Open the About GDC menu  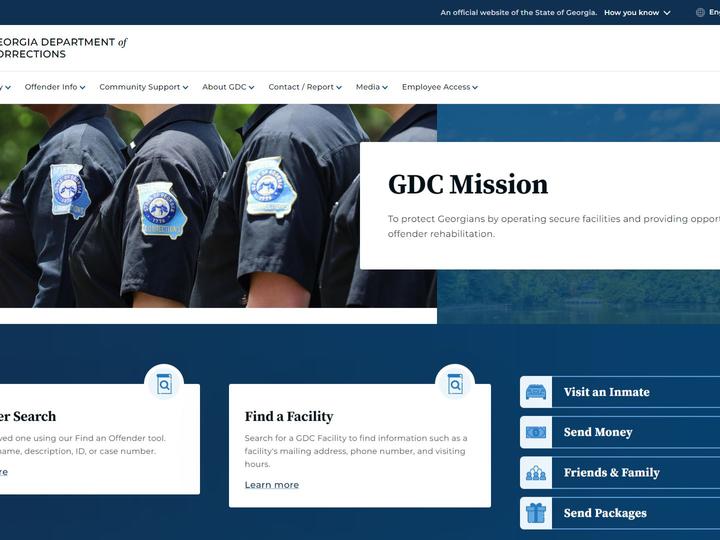pyautogui.click(x=228, y=87)
